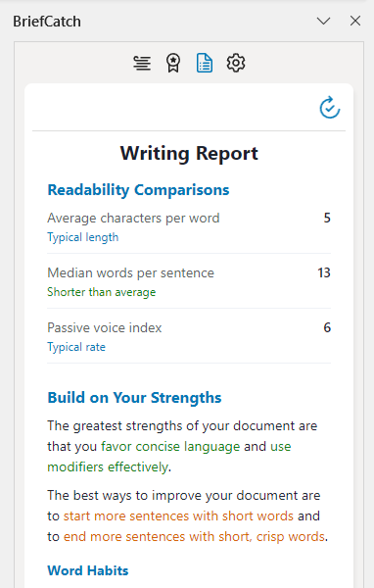Expand the BriefCatch pane options chevron

coord(323,21)
